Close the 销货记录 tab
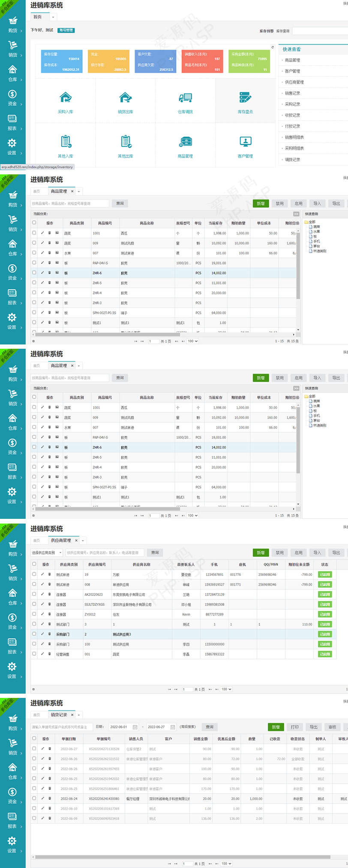Screen dimensions: 348x868 [72, 715]
